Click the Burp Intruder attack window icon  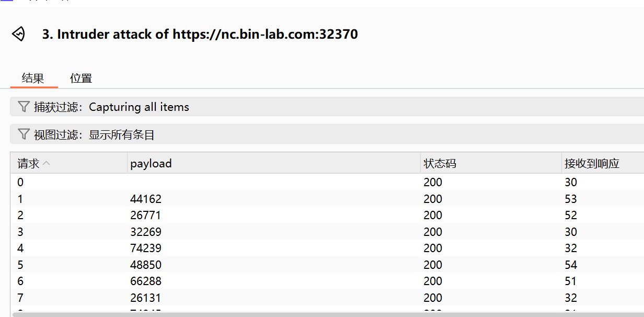[19, 34]
